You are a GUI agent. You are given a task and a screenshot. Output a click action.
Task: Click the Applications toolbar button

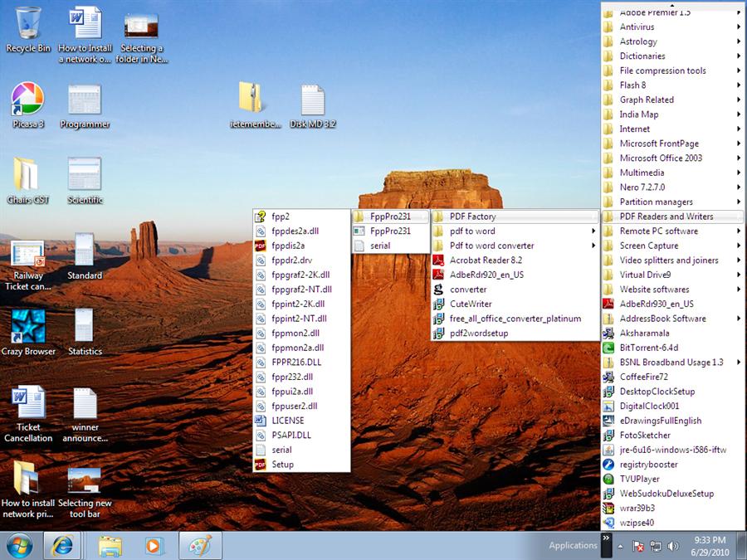[x=574, y=546]
